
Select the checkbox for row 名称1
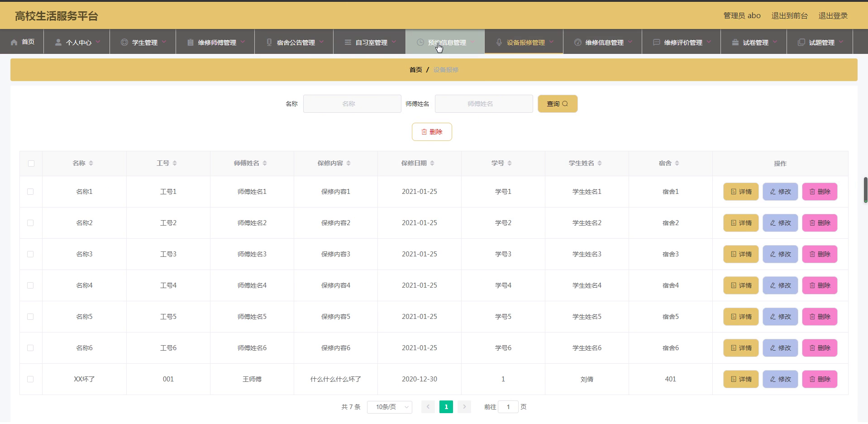coord(30,192)
